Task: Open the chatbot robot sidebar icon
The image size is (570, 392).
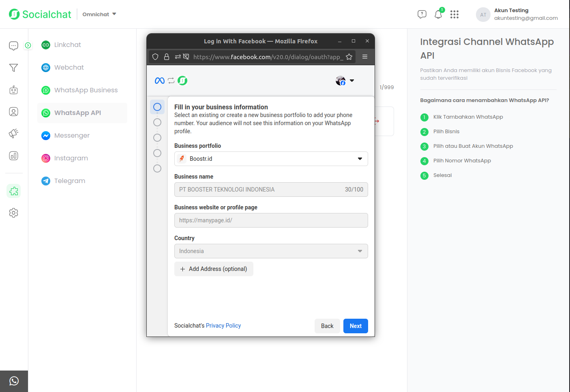Action: point(13,89)
